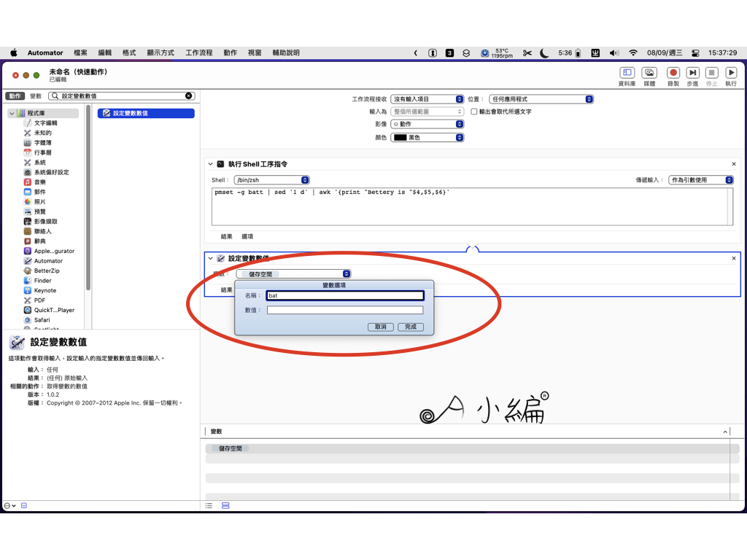Screen dimensions: 747x560
Task: Open the Wi-Fi menu bar icon
Action: point(632,52)
